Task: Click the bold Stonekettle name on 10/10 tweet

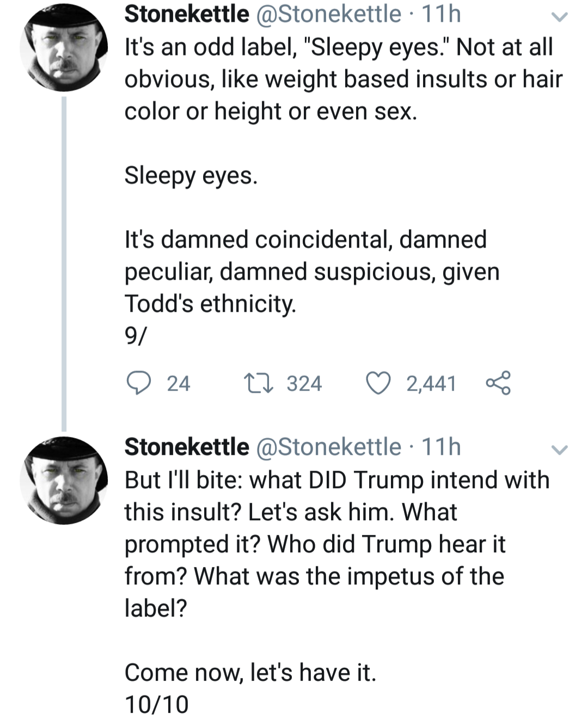Action: (x=187, y=447)
